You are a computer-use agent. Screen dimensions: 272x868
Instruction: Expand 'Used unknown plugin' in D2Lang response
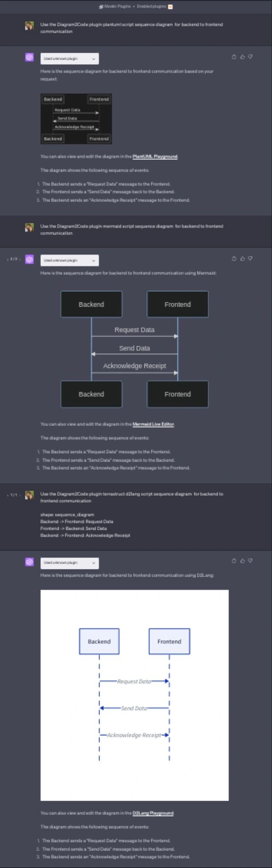[x=69, y=563]
